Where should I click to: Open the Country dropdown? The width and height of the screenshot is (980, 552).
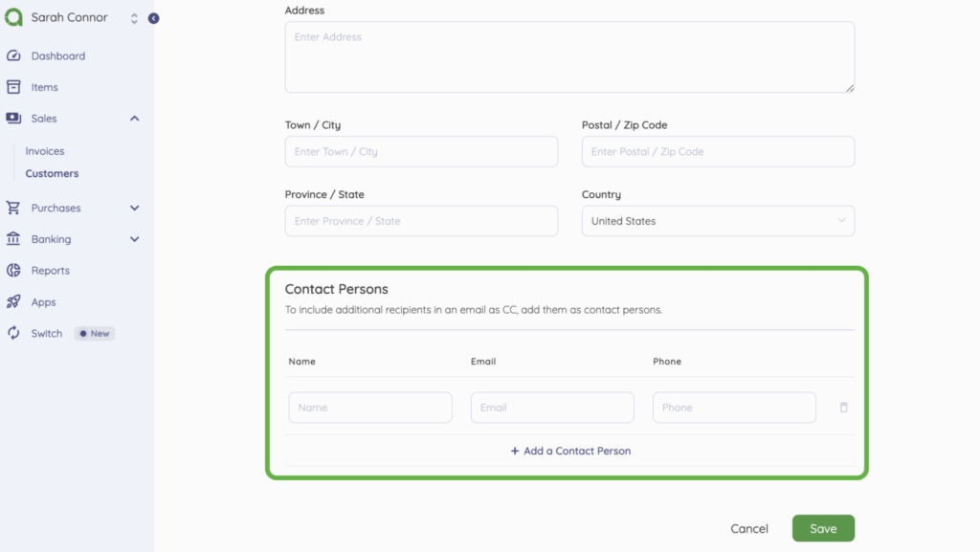718,221
